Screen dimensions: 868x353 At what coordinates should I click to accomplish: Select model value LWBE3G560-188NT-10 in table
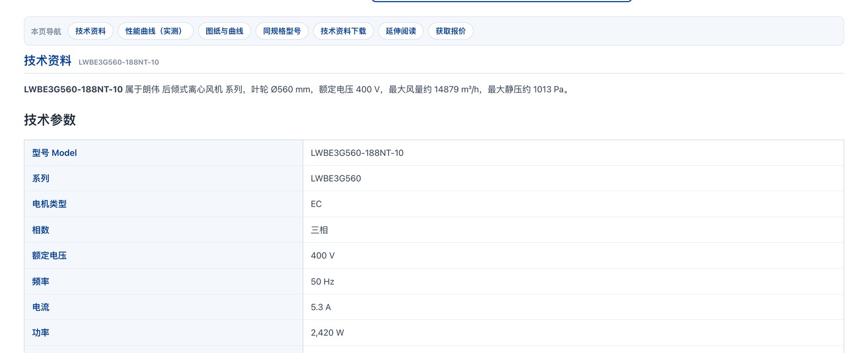[x=357, y=153]
